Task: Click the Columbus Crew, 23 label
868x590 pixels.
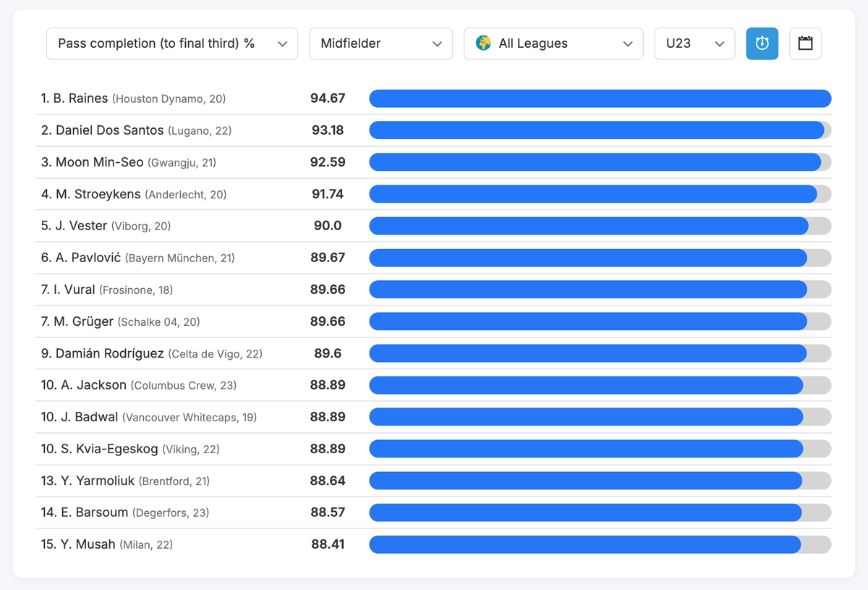Action: coord(184,386)
